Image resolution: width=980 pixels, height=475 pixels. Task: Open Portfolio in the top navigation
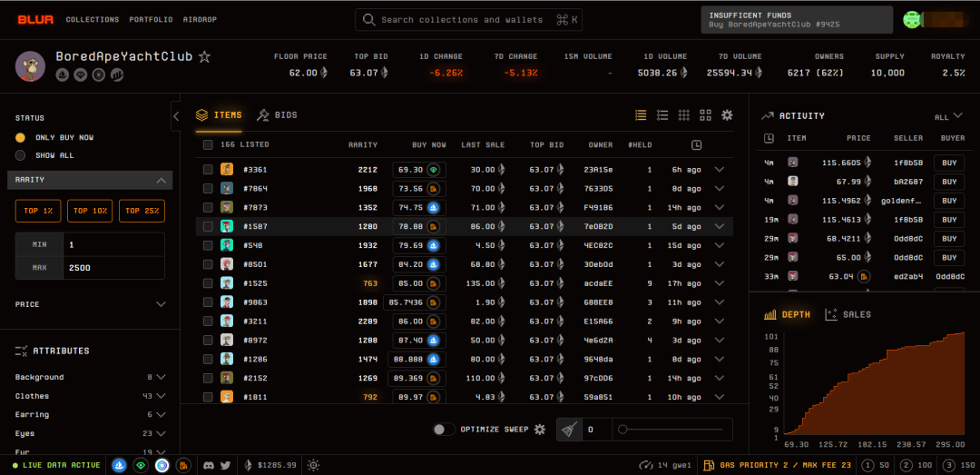click(x=150, y=19)
